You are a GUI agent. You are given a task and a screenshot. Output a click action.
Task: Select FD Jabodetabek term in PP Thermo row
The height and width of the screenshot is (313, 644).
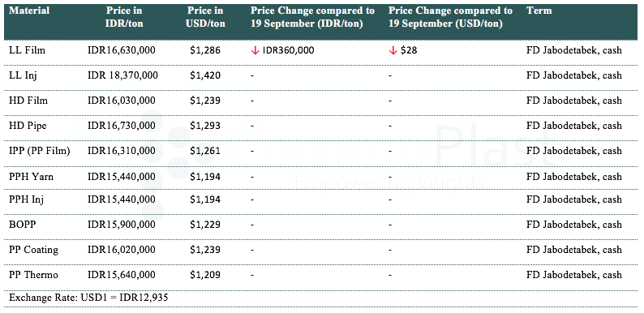pos(574,275)
